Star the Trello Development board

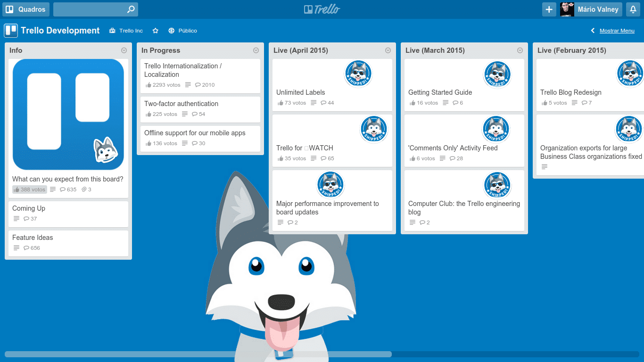tap(155, 31)
